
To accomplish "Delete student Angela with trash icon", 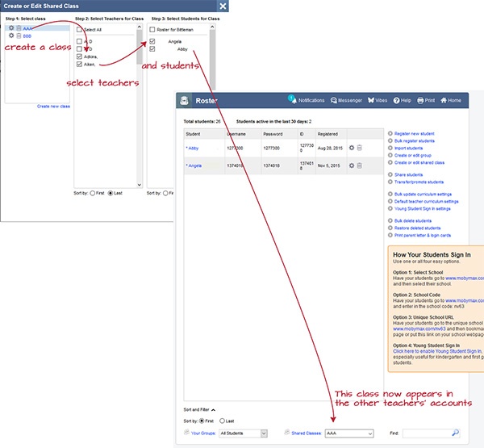I will tap(359, 165).
